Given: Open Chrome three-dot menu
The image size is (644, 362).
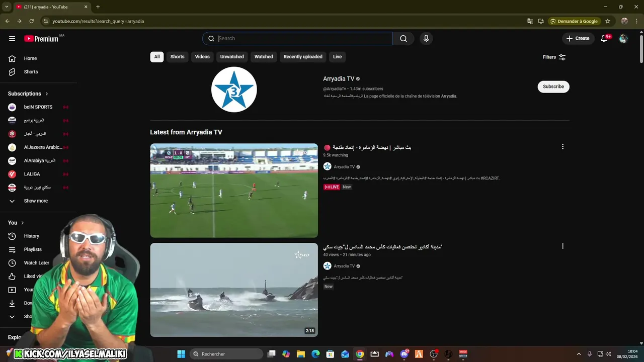Looking at the screenshot, I should point(636,21).
